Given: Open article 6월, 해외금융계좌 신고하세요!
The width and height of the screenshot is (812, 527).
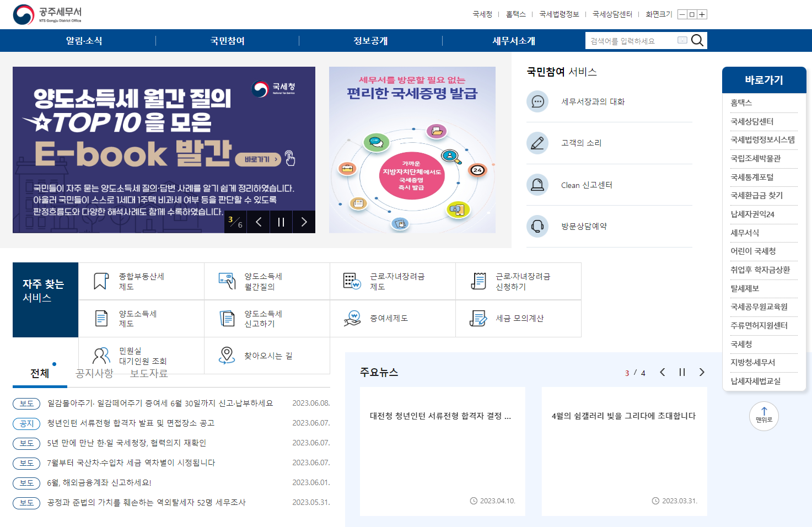Looking at the screenshot, I should click(99, 483).
